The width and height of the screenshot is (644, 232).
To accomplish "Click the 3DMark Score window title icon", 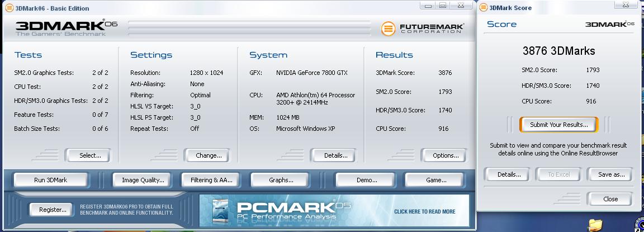I will (x=484, y=7).
